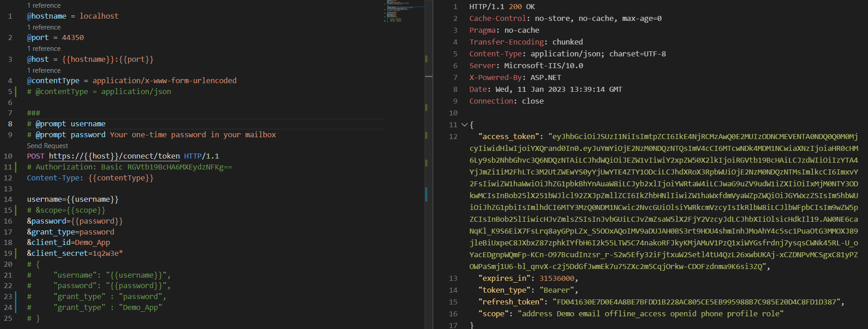Click the 'username={{username}}' body line
The image size is (868, 329).
point(73,199)
